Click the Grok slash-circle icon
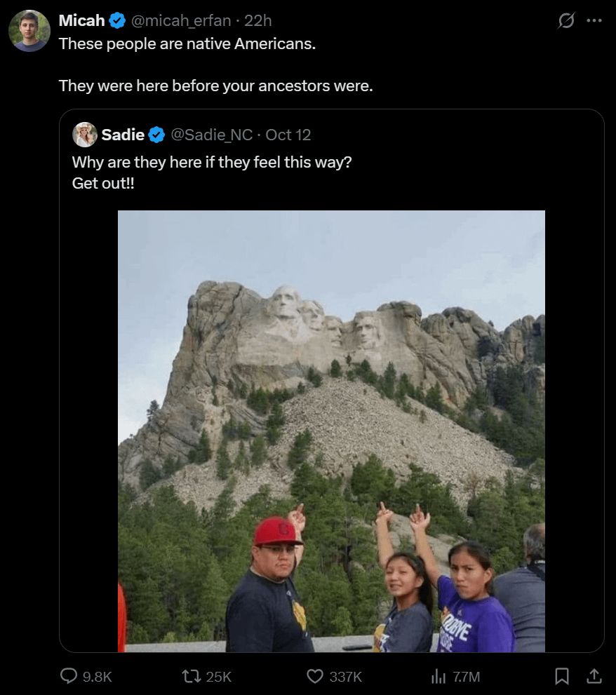 (565, 21)
